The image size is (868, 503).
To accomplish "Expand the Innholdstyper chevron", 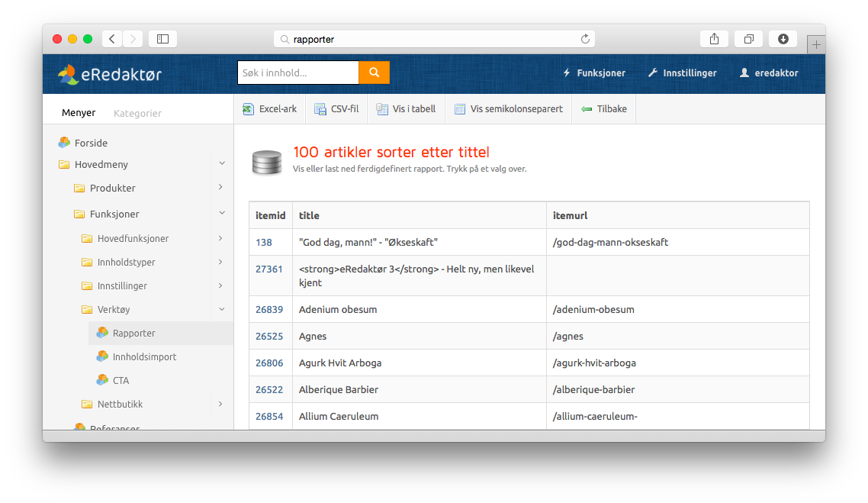I will pyautogui.click(x=221, y=262).
